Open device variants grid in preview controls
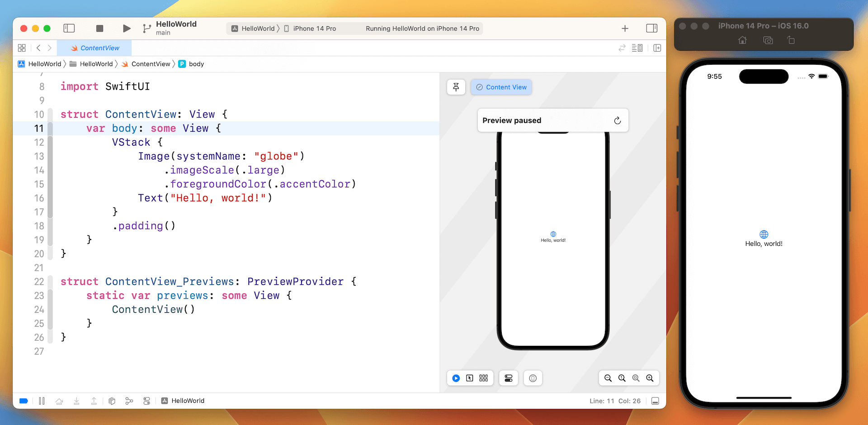Screen dimensions: 868x425 [483, 378]
